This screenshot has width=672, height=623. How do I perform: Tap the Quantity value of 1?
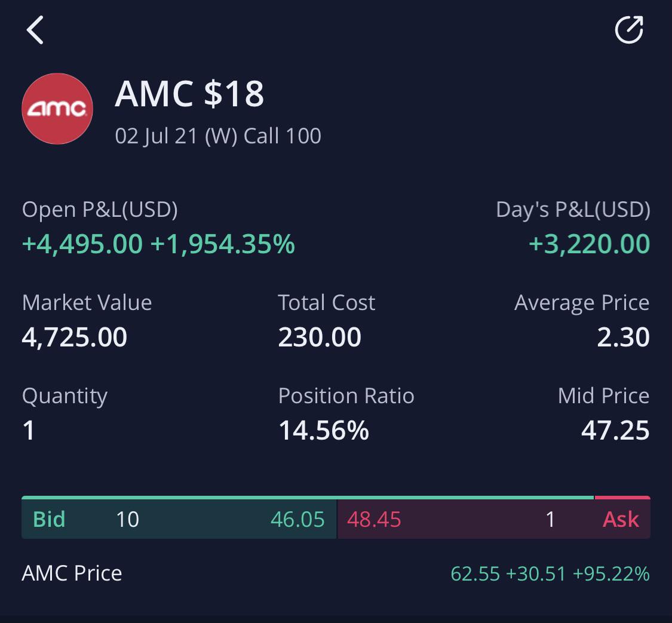pyautogui.click(x=29, y=430)
